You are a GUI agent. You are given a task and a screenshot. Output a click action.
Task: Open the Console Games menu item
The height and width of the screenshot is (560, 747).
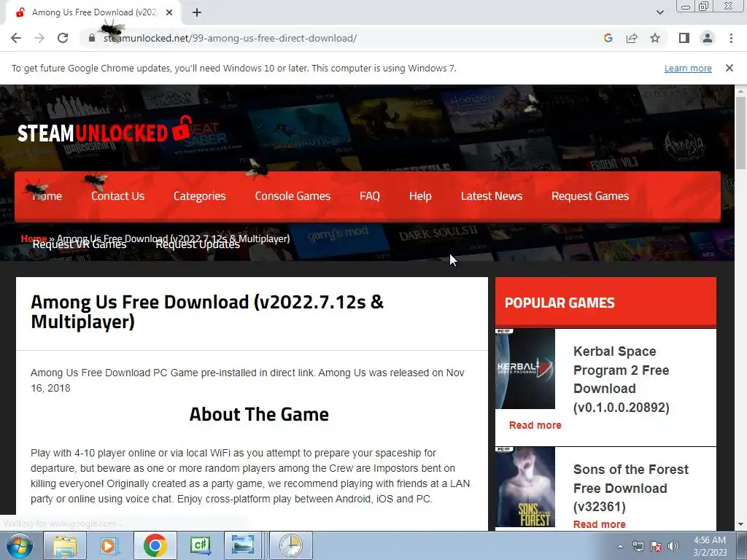(293, 195)
